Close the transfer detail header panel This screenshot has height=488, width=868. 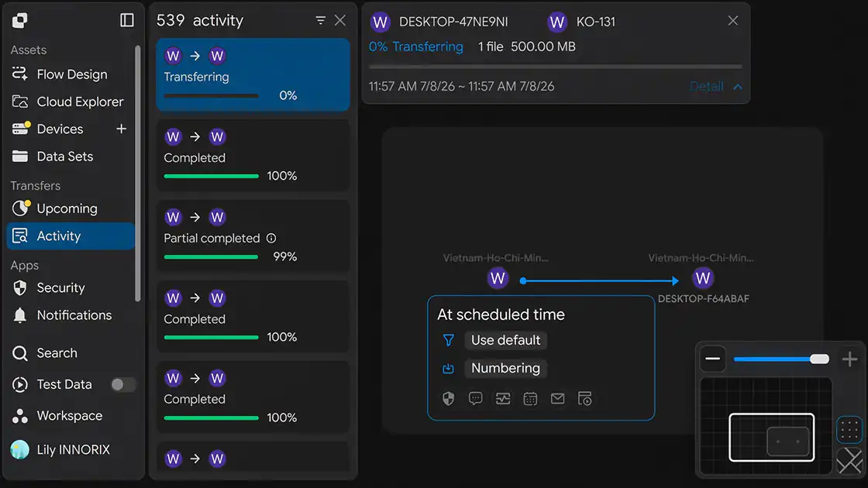pos(733,21)
